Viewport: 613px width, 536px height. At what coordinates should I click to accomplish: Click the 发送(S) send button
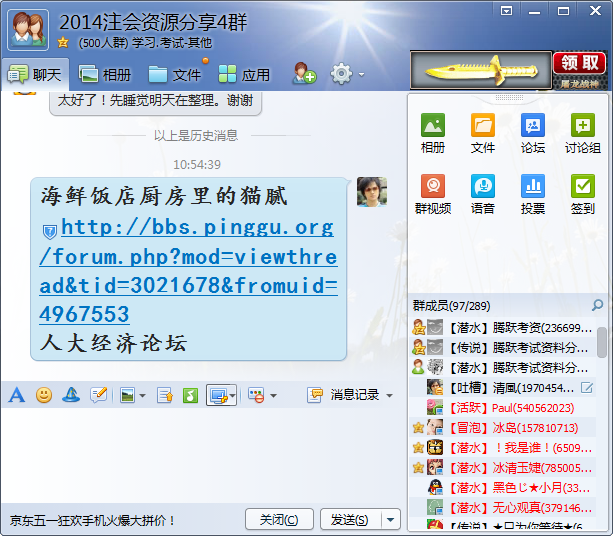click(350, 520)
